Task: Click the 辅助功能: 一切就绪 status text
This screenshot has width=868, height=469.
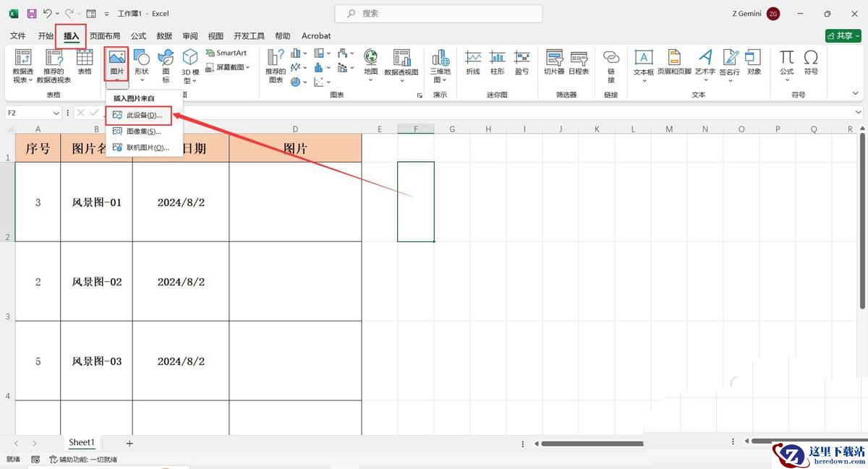Action: pyautogui.click(x=82, y=460)
